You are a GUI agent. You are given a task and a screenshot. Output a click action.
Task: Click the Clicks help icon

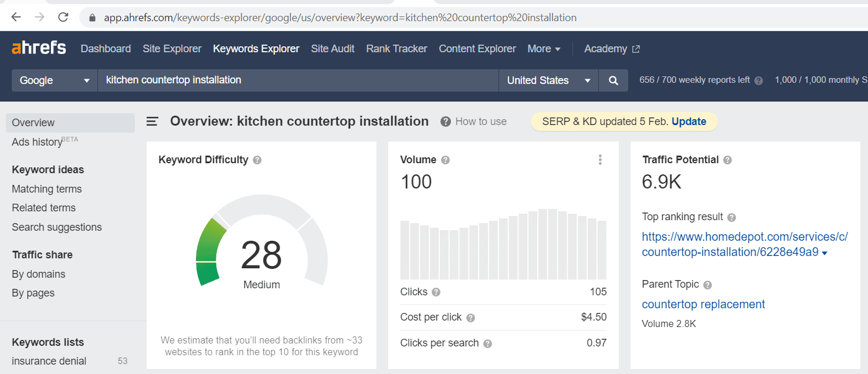pos(436,292)
